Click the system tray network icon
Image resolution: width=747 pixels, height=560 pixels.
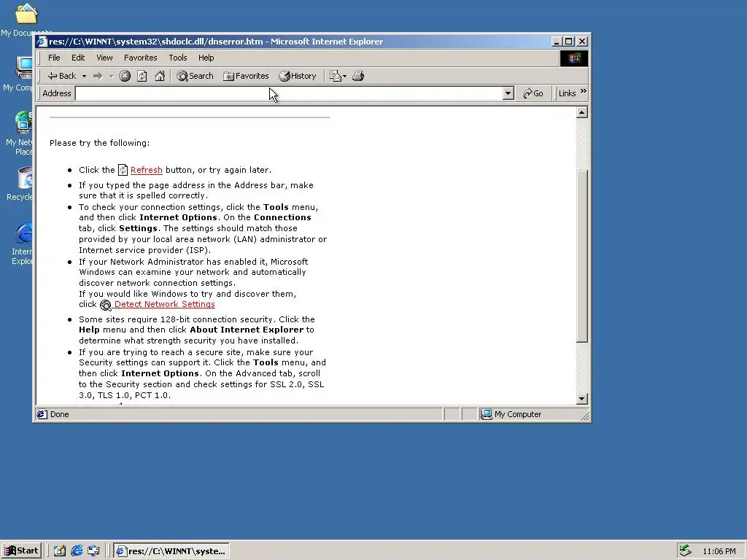coord(686,551)
